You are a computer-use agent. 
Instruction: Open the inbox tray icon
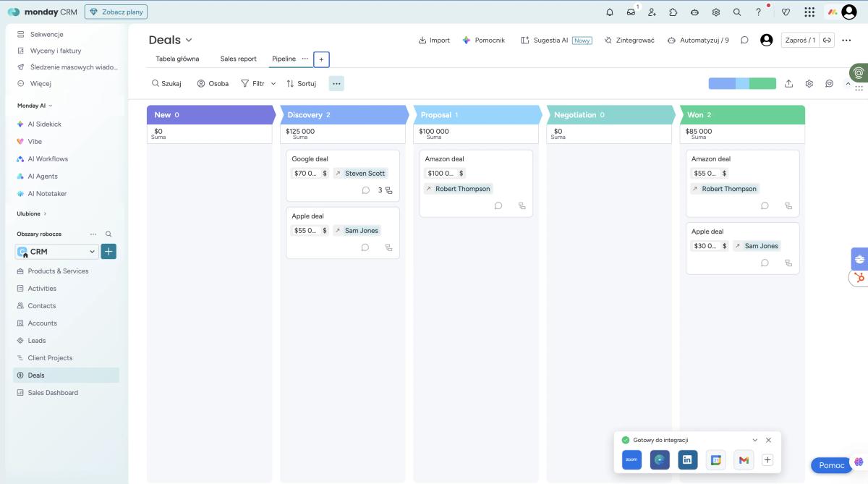tap(631, 12)
